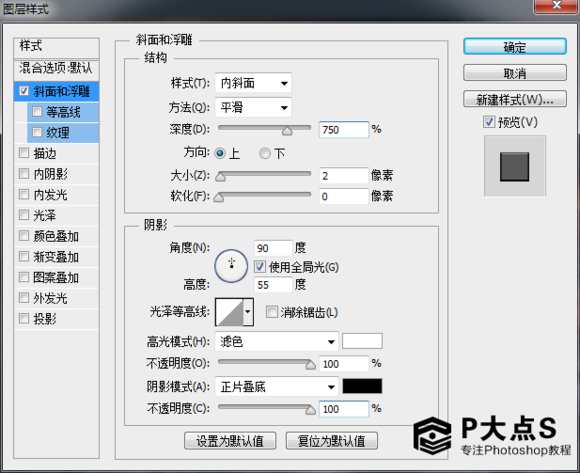Click the 新建样式(W)... button
The height and width of the screenshot is (473, 580).
click(x=515, y=99)
